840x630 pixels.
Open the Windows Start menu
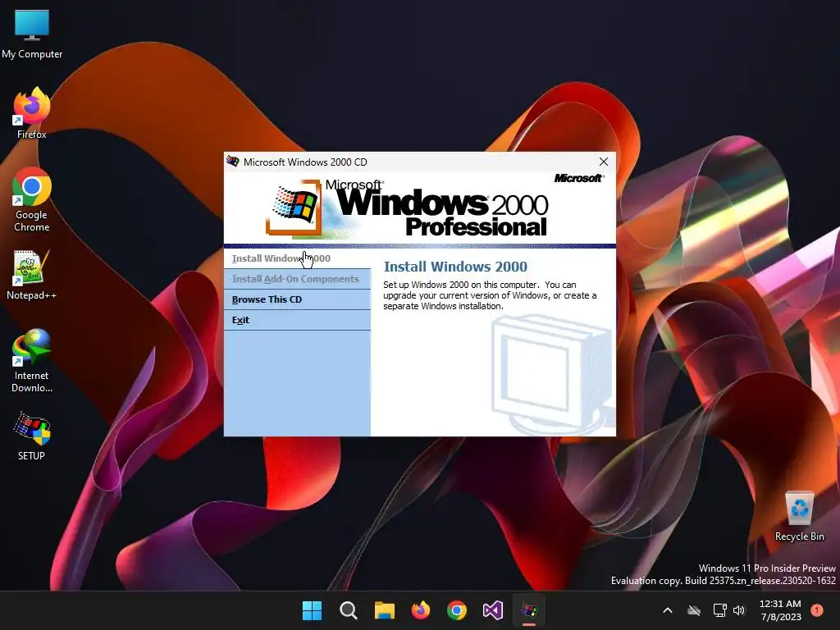tap(312, 610)
